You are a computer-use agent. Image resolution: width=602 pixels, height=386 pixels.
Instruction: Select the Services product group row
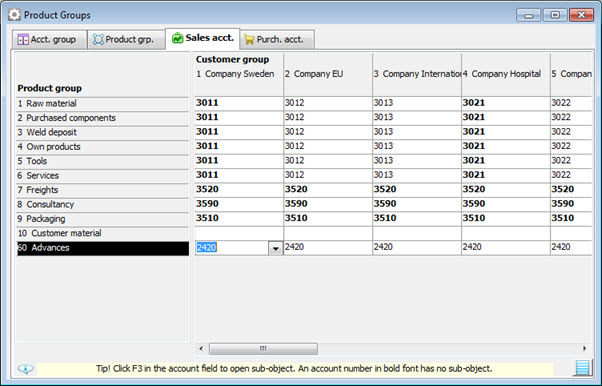point(103,176)
